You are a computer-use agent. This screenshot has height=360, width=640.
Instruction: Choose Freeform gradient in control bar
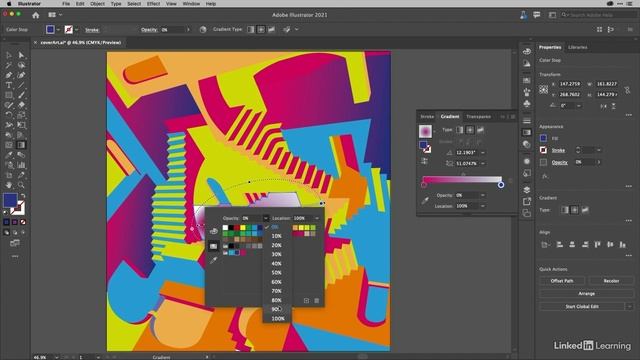pyautogui.click(x=271, y=29)
